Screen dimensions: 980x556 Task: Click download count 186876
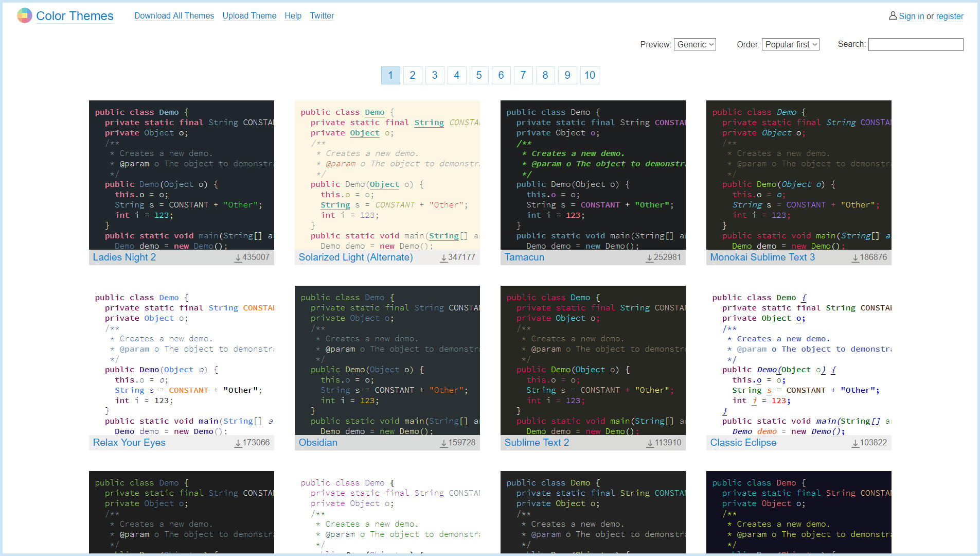(874, 257)
